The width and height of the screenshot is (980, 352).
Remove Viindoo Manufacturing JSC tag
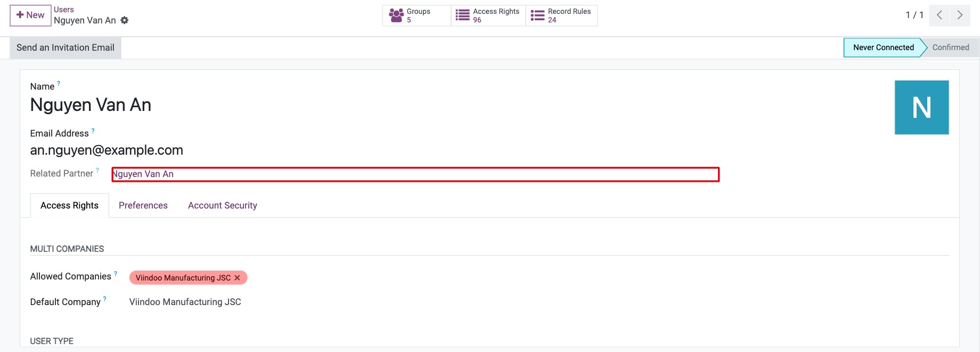(x=238, y=278)
